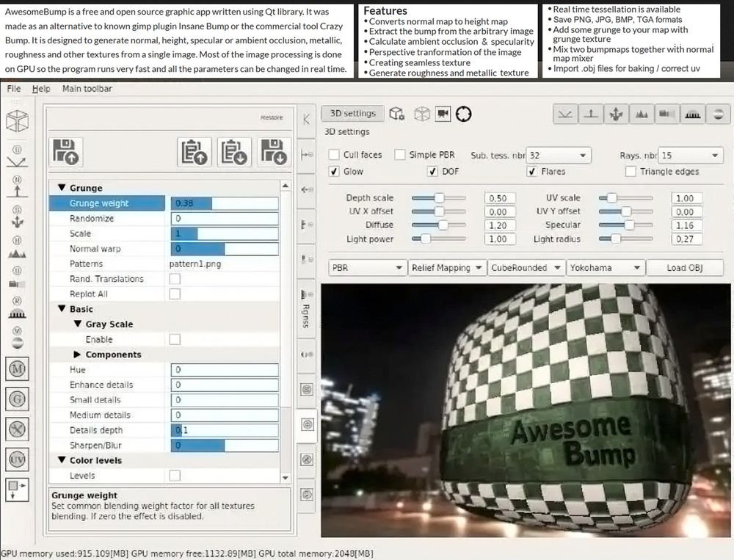Open the Sub. tess. nbr dropdown
734x560 pixels.
(559, 156)
